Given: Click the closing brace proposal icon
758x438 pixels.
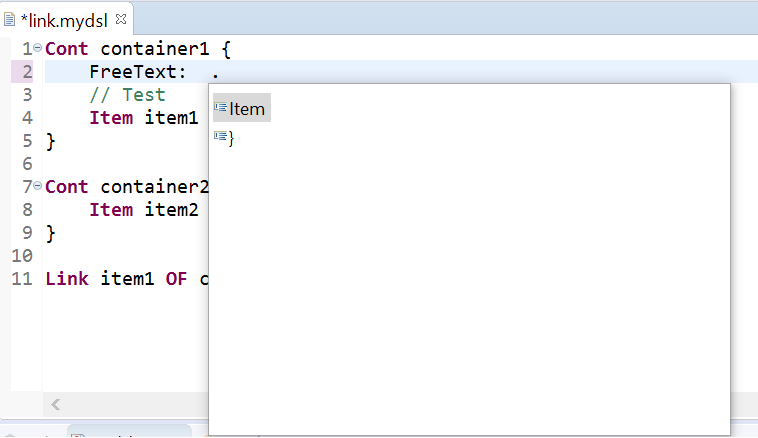Looking at the screenshot, I should (220, 136).
